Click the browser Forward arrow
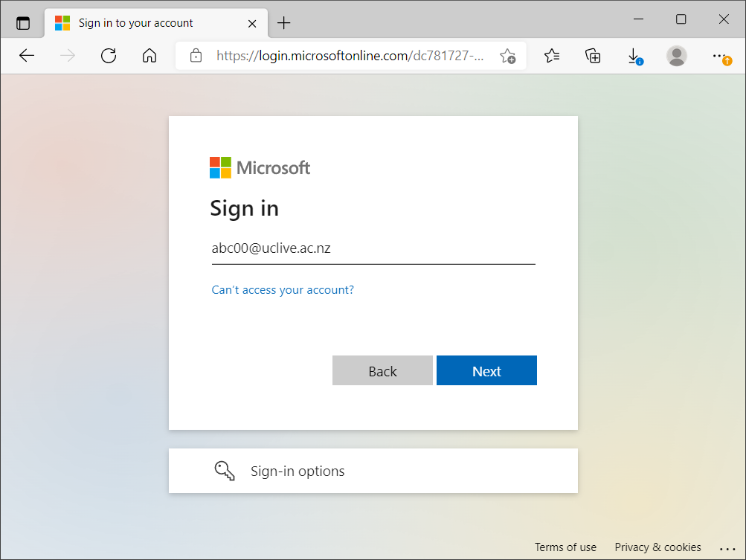The height and width of the screenshot is (560, 746). [68, 56]
